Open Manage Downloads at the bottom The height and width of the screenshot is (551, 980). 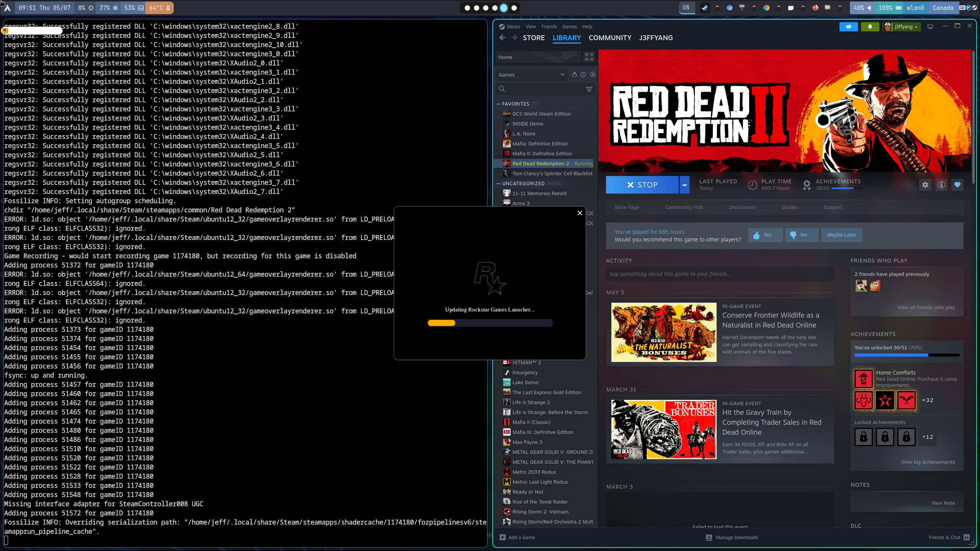tap(732, 537)
